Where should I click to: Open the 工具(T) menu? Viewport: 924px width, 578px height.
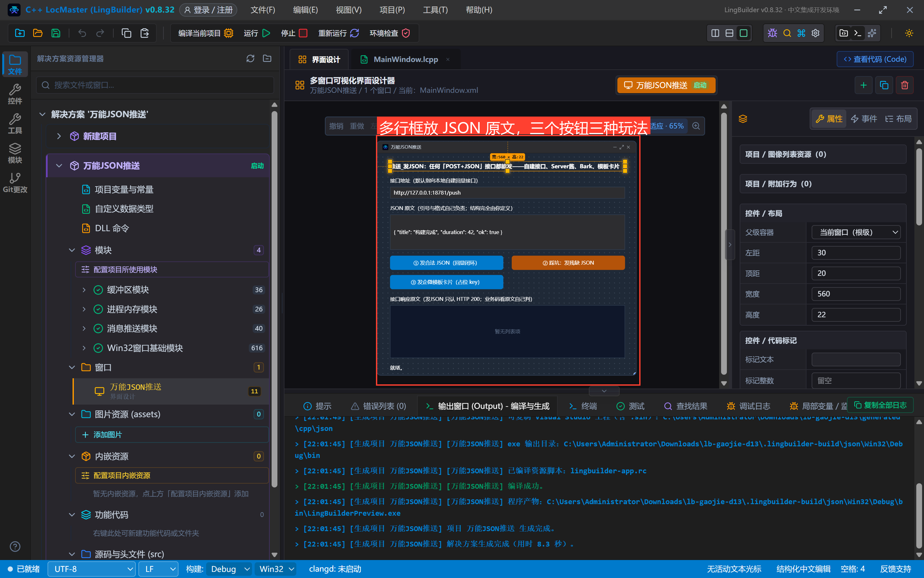435,10
